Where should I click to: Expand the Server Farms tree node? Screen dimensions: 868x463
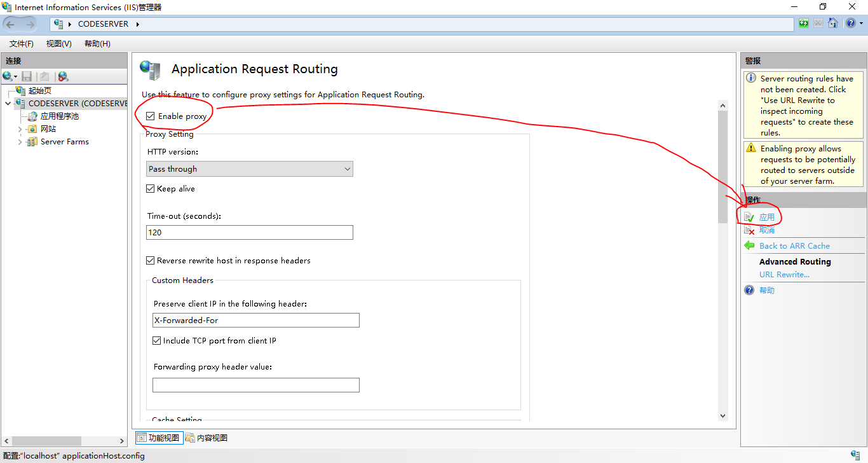click(20, 142)
